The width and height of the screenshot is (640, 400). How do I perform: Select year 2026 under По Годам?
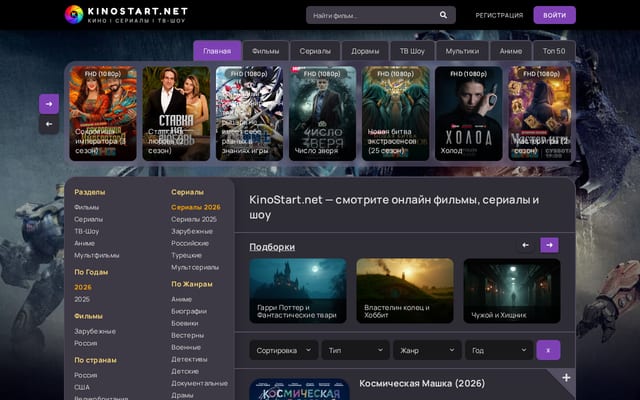coord(83,287)
